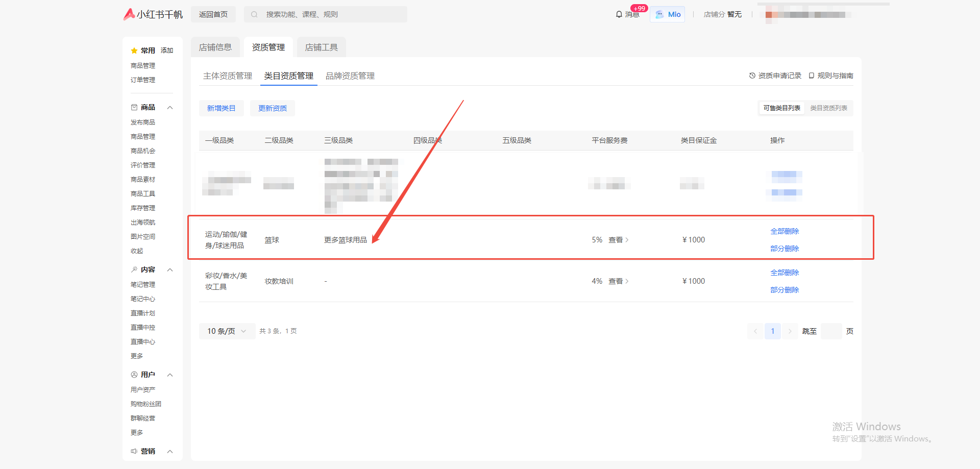Go to next page arrow
The height and width of the screenshot is (469, 980).
click(x=790, y=331)
